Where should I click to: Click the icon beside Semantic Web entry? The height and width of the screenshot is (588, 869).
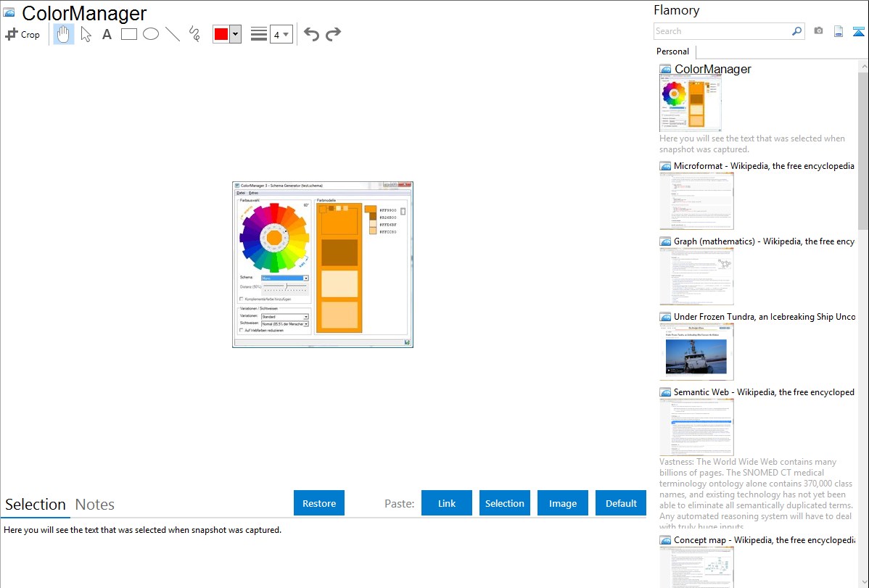pos(665,392)
